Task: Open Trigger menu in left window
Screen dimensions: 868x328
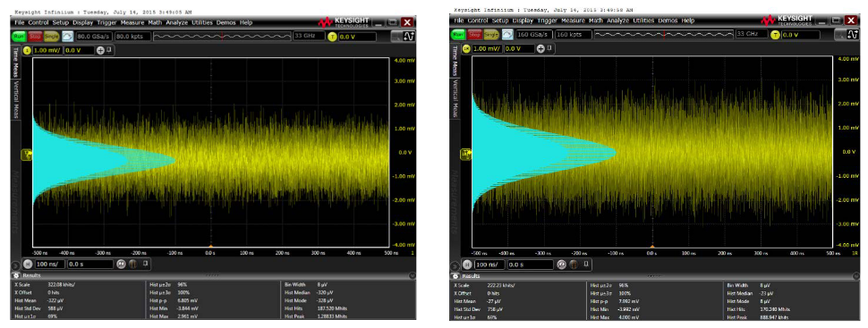Action: [x=106, y=22]
